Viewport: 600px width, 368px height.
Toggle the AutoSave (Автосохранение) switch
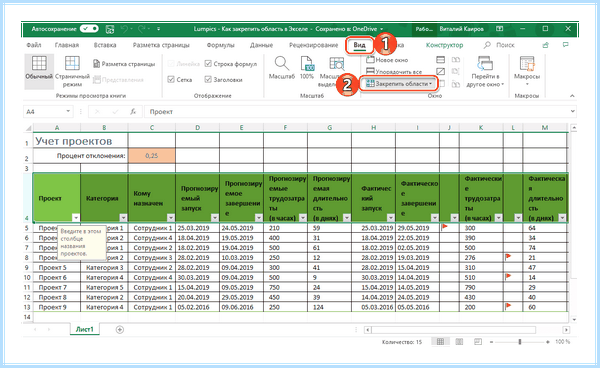point(89,29)
